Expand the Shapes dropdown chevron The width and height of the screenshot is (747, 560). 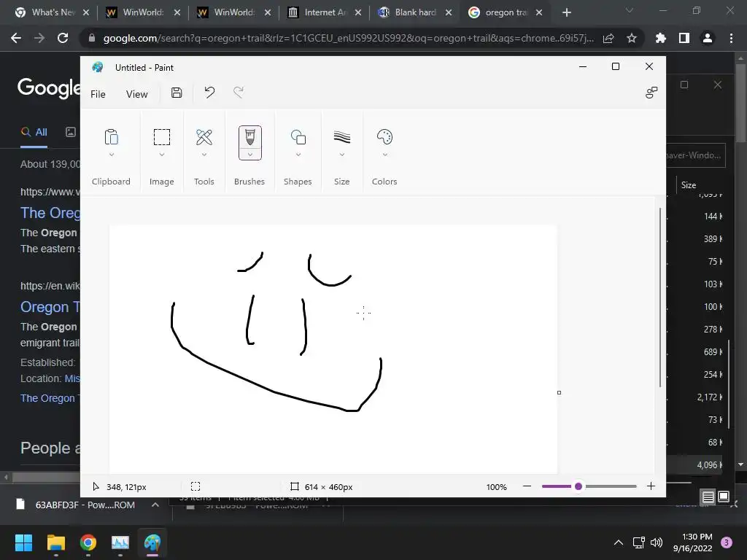[x=298, y=155]
